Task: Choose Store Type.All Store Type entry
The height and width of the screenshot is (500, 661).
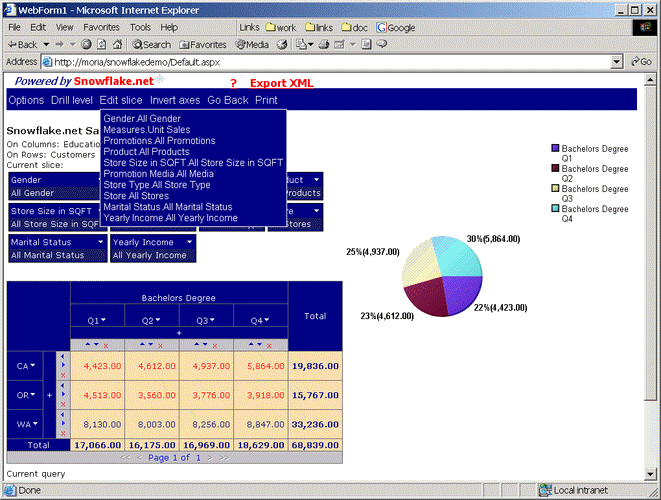Action: point(157,185)
